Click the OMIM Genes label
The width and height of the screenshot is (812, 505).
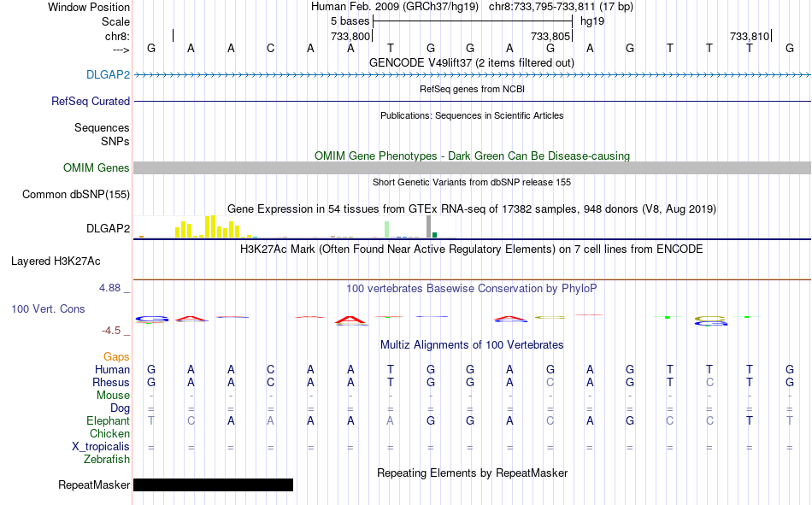tap(97, 167)
